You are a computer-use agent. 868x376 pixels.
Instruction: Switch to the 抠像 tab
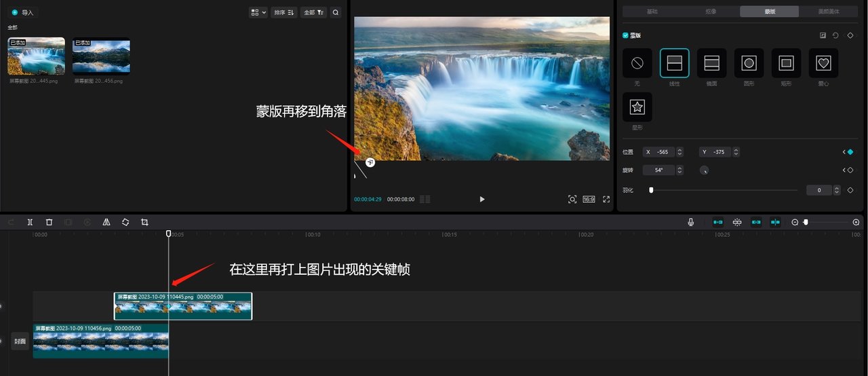tap(711, 12)
